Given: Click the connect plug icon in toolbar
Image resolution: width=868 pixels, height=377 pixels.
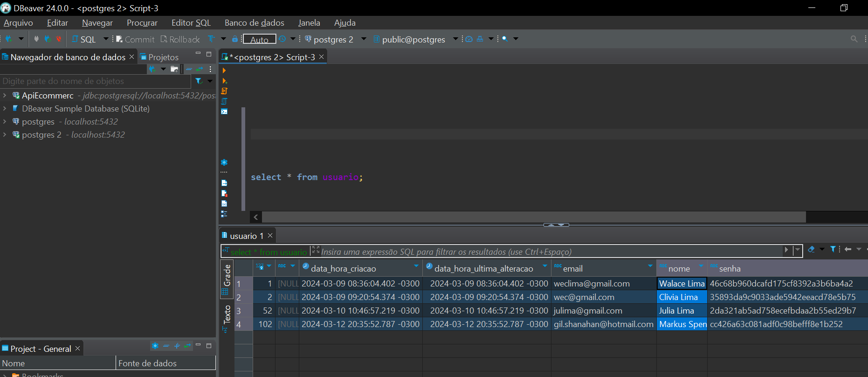Looking at the screenshot, I should 36,39.
